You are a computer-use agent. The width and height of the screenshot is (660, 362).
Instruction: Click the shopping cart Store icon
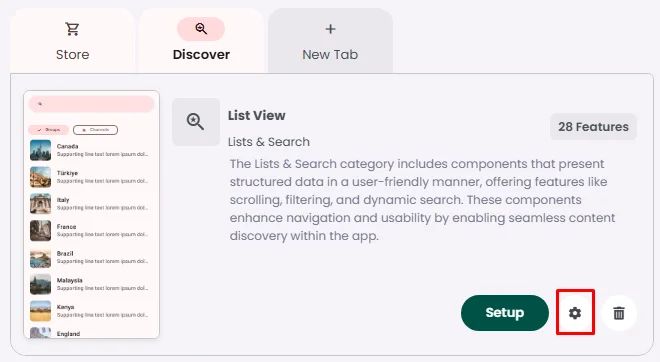tap(72, 29)
